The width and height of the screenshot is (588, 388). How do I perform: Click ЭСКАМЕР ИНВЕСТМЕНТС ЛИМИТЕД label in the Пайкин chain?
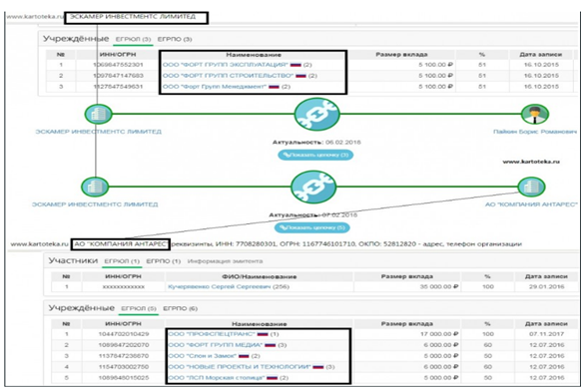[98, 132]
